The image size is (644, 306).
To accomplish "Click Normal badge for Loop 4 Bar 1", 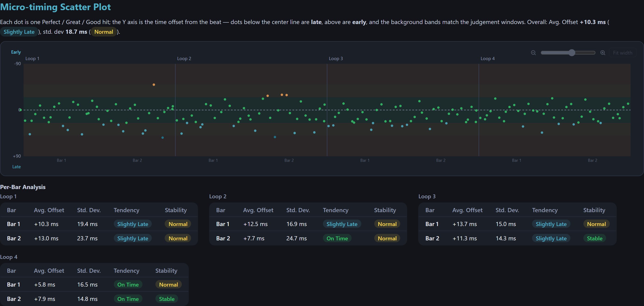I will pyautogui.click(x=168, y=285).
